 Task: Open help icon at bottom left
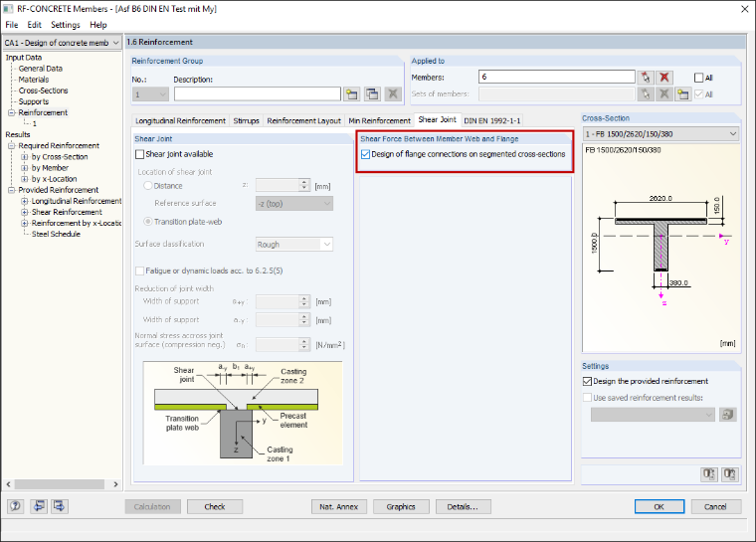click(x=16, y=506)
